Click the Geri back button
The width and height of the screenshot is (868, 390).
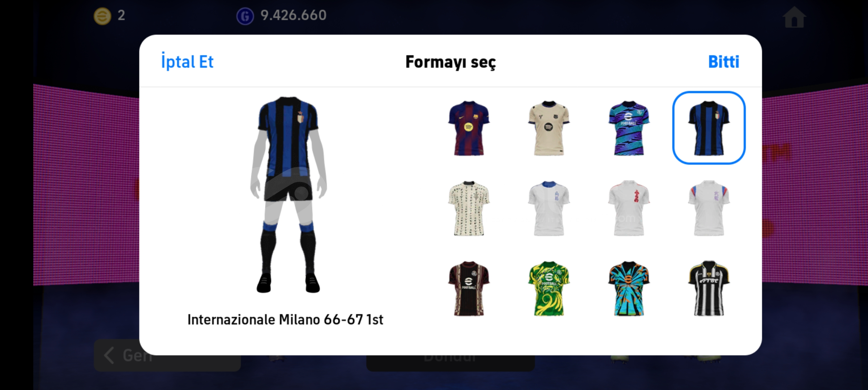click(x=167, y=355)
